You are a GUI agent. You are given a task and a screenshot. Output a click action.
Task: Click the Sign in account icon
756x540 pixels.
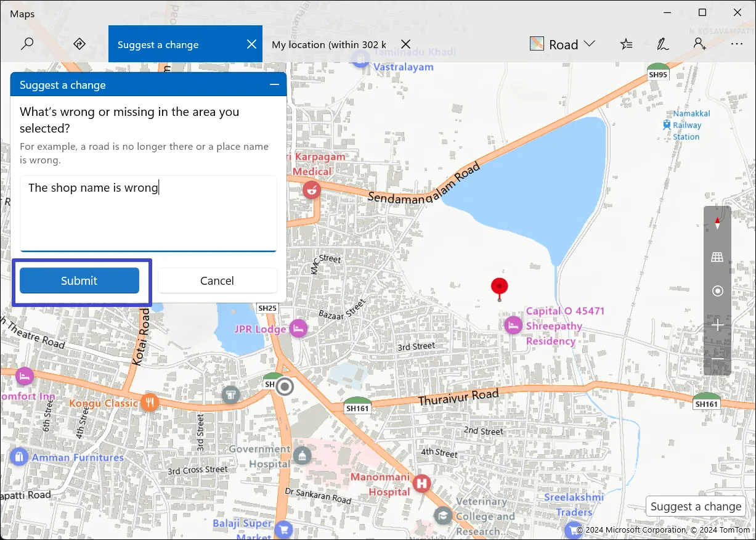[x=699, y=44]
